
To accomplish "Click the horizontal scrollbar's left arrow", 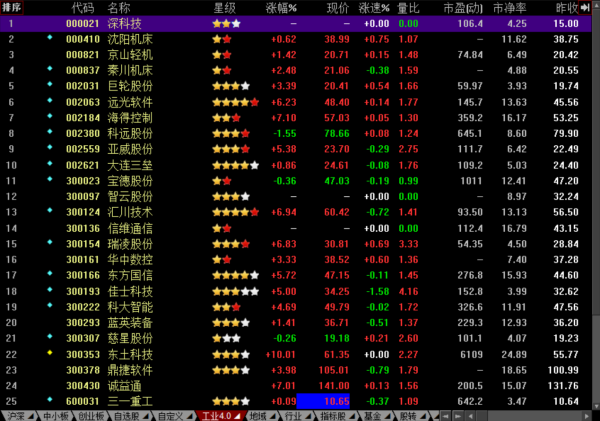I will point(471,416).
